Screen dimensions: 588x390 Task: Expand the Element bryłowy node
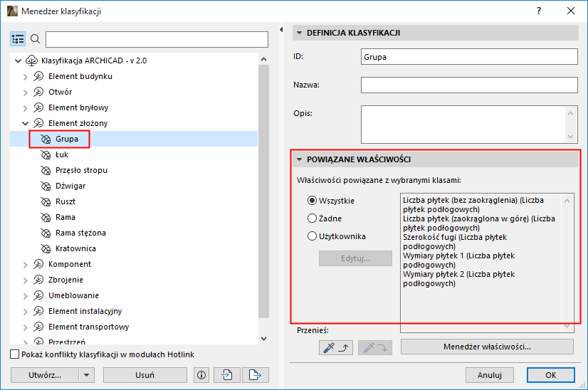tap(25, 108)
